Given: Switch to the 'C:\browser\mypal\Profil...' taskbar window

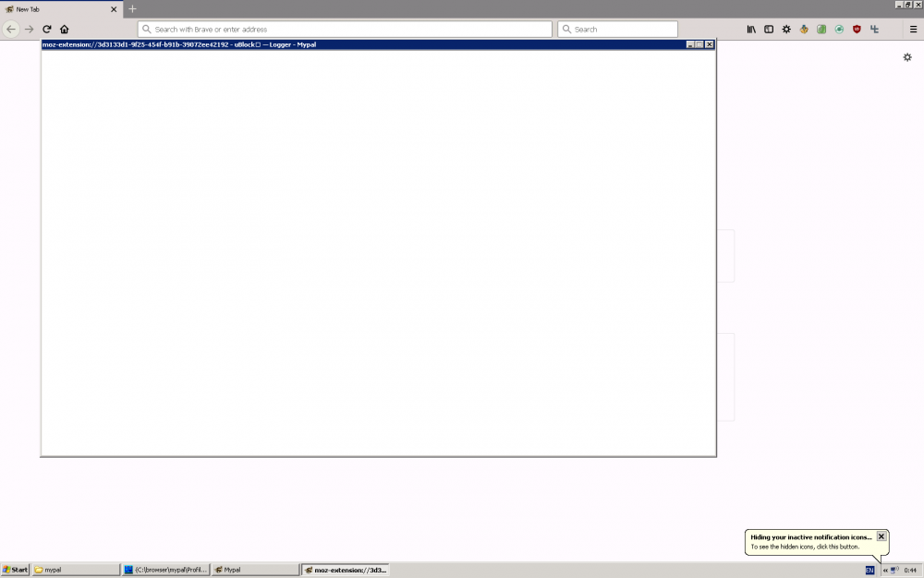Looking at the screenshot, I should (x=165, y=570).
